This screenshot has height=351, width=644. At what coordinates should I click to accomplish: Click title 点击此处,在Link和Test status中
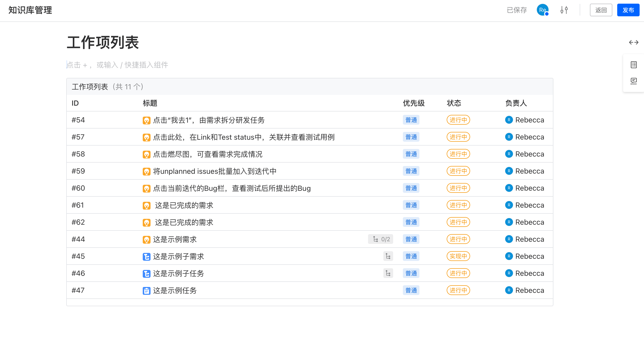[244, 137]
